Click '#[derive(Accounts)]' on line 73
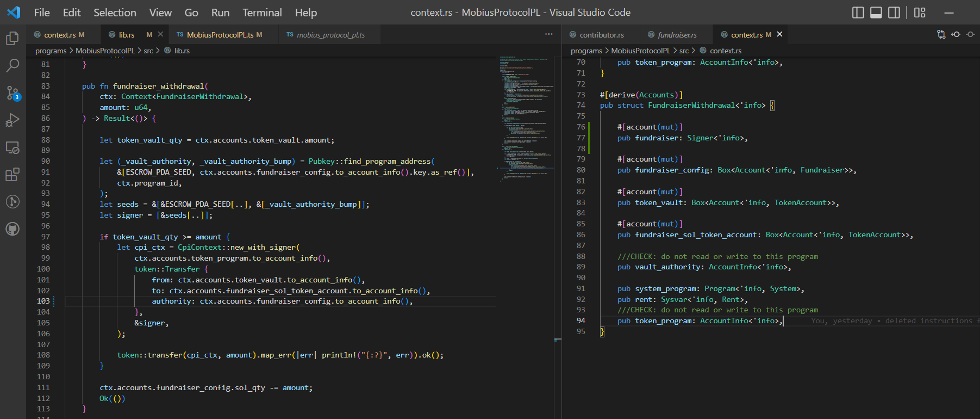 (x=641, y=95)
